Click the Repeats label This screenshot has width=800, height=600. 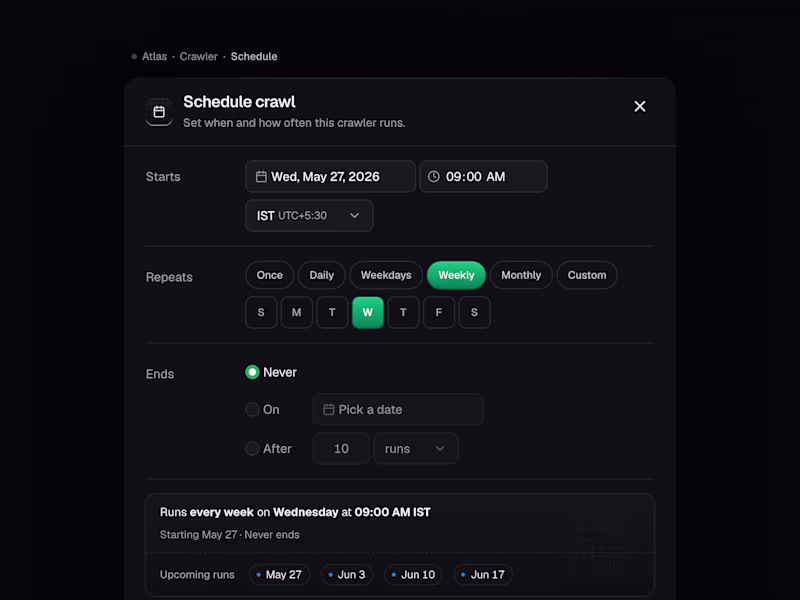click(x=169, y=277)
